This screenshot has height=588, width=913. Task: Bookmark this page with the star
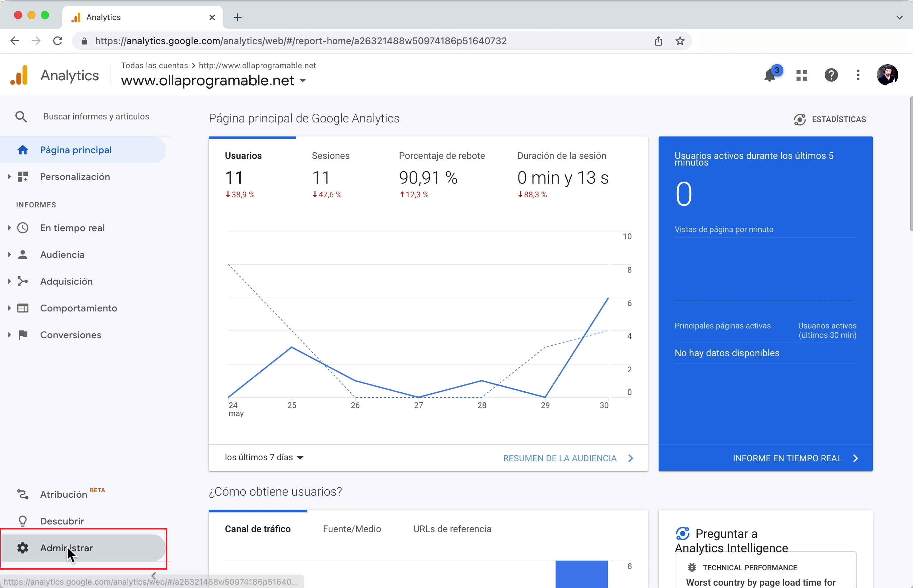680,41
